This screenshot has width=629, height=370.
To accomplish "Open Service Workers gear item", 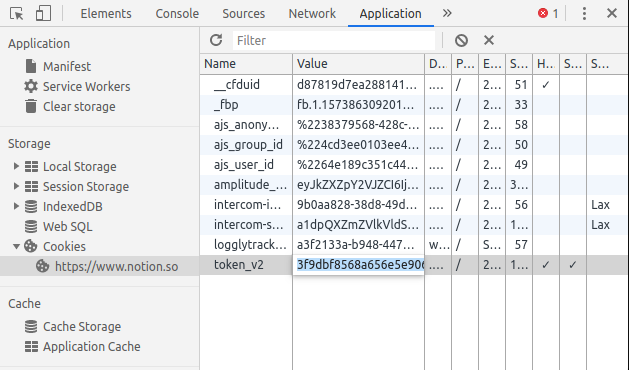I will (31, 86).
